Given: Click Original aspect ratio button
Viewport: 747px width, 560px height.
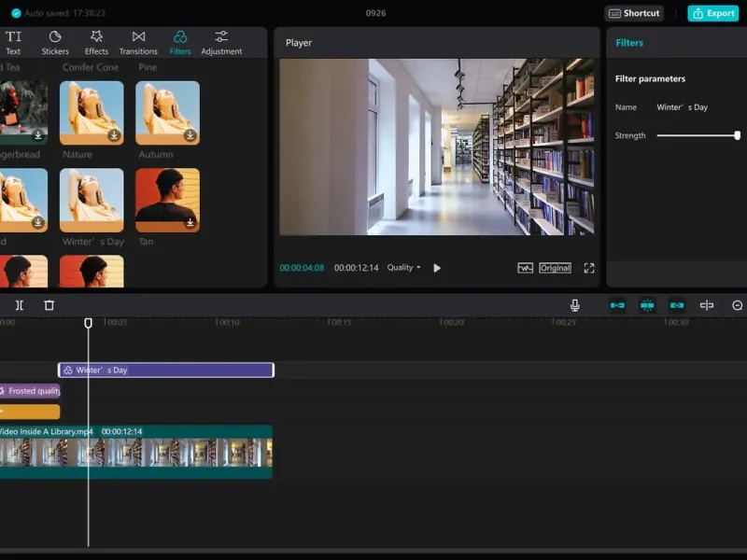Looking at the screenshot, I should pos(555,268).
